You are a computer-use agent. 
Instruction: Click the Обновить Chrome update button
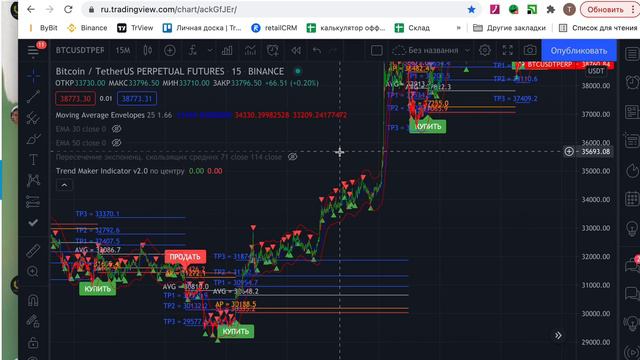coord(609,9)
